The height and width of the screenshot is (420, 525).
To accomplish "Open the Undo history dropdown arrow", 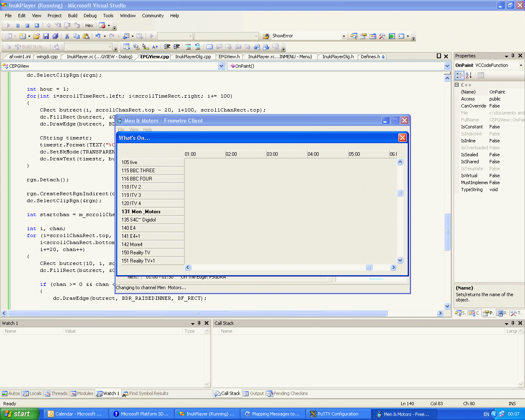I will [x=105, y=36].
